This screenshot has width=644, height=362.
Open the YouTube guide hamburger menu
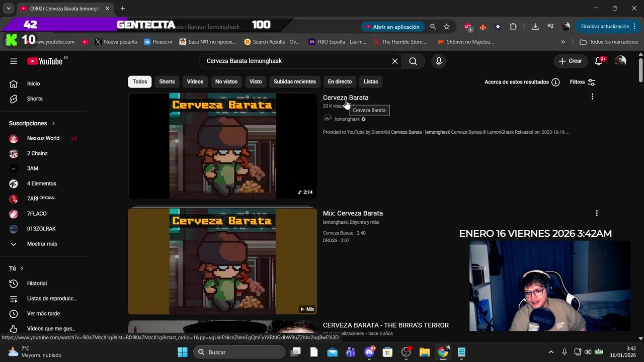click(14, 61)
